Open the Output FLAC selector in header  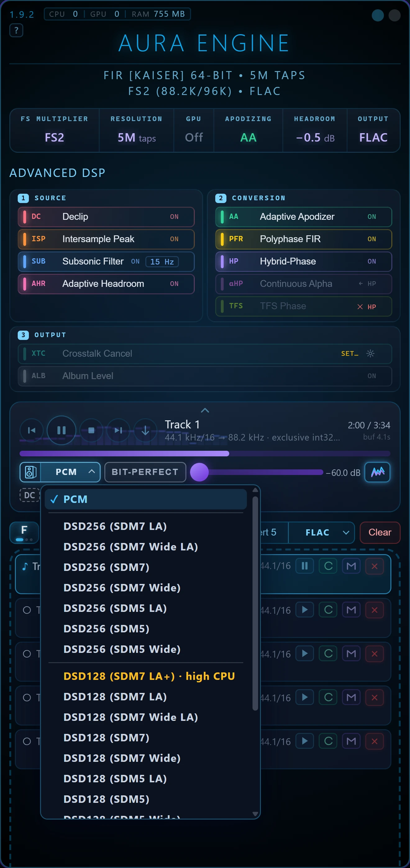click(373, 130)
